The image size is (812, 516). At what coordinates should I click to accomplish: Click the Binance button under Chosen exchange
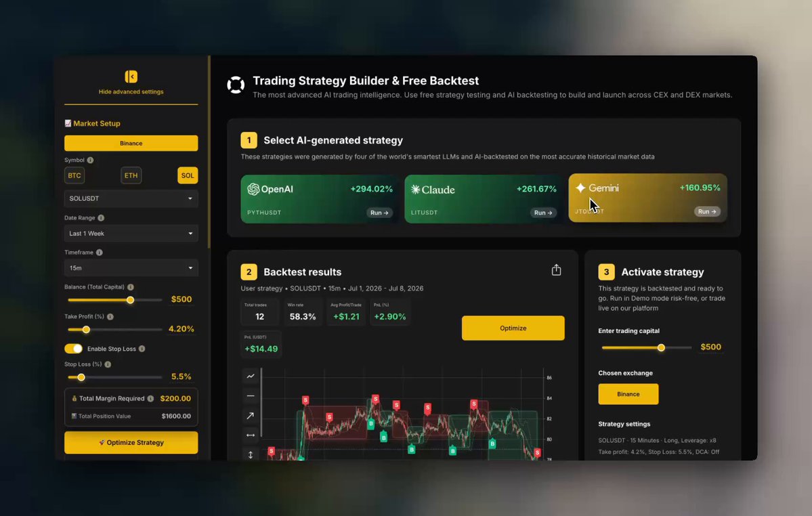[628, 394]
